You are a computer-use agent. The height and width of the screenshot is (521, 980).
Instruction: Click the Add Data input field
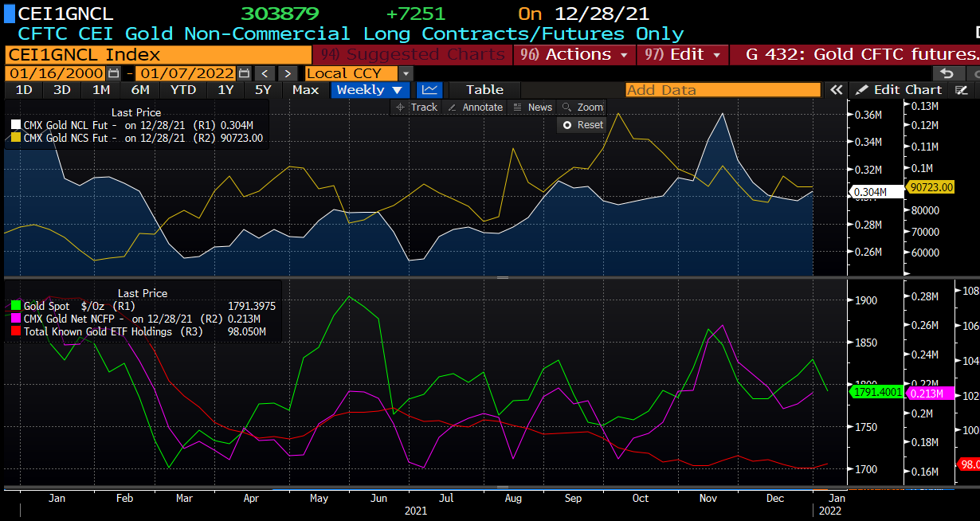(722, 90)
